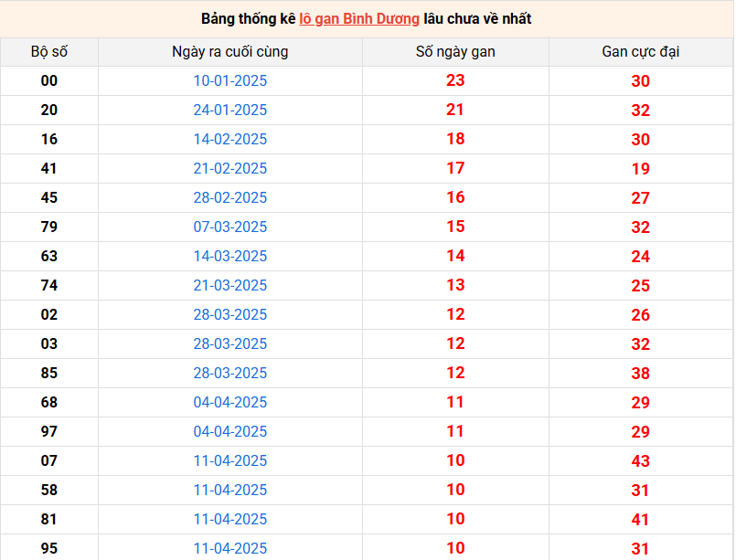Click the 'Ngày ra cuối cùng' column header
Image resolution: width=736 pixels, height=560 pixels.
click(x=229, y=52)
